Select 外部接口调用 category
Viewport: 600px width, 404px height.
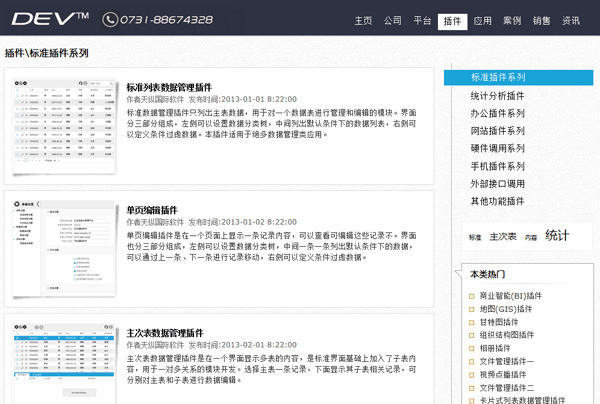coord(497,184)
